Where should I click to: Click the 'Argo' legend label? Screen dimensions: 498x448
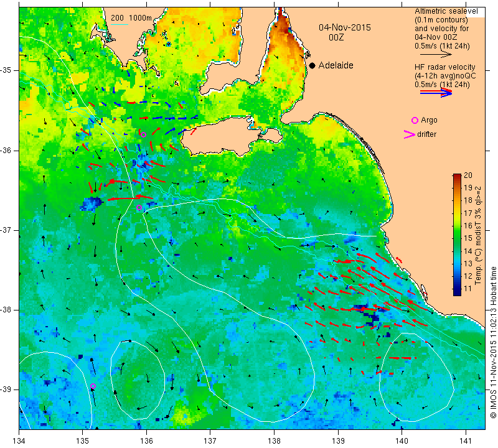pos(429,120)
